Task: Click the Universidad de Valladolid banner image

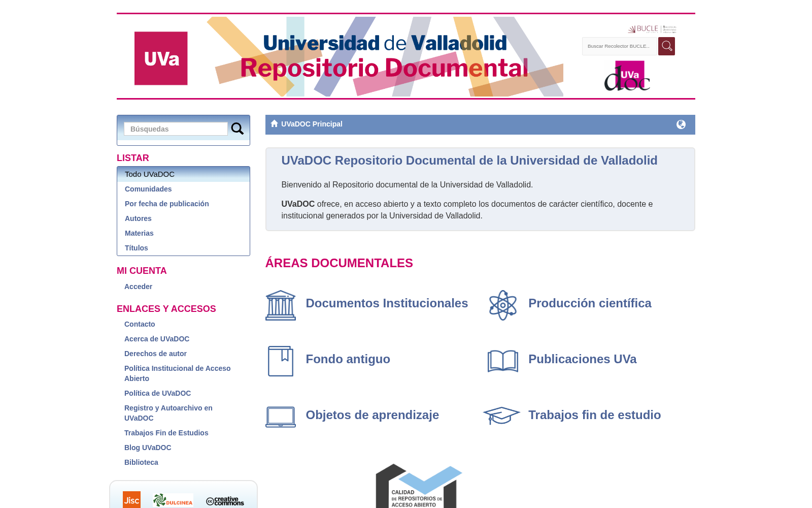Action: (385, 56)
